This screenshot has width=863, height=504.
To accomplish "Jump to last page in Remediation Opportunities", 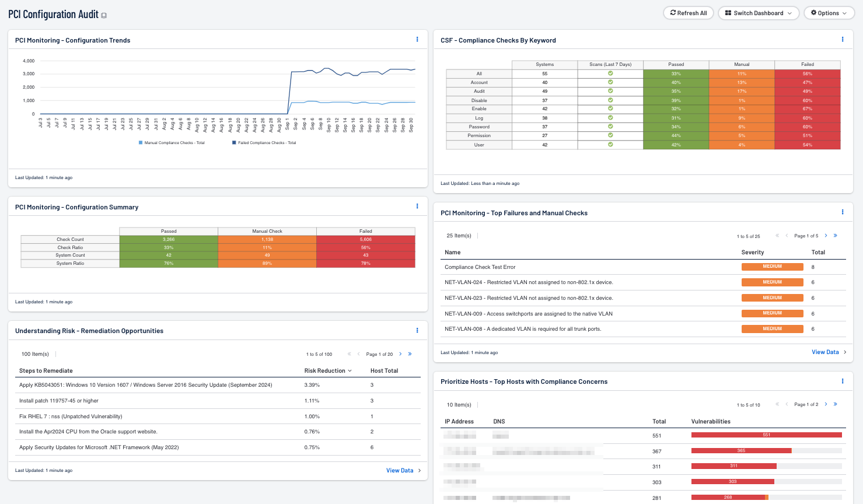I will point(410,354).
